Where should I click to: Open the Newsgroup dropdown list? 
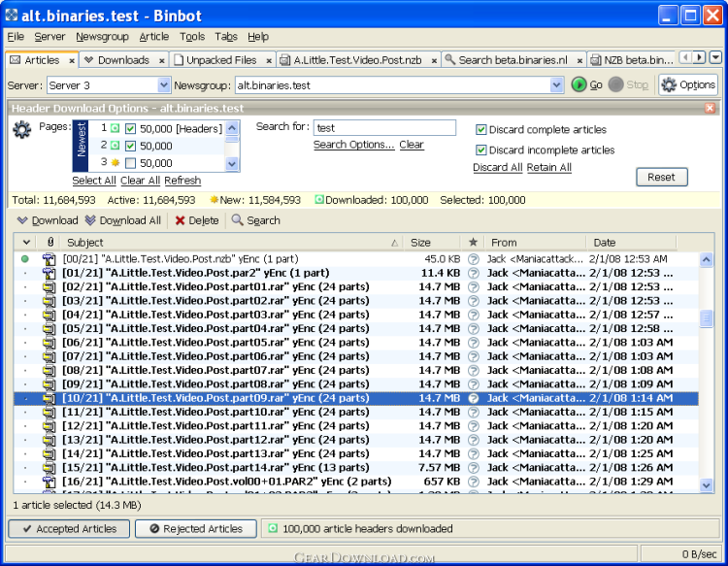[x=557, y=85]
